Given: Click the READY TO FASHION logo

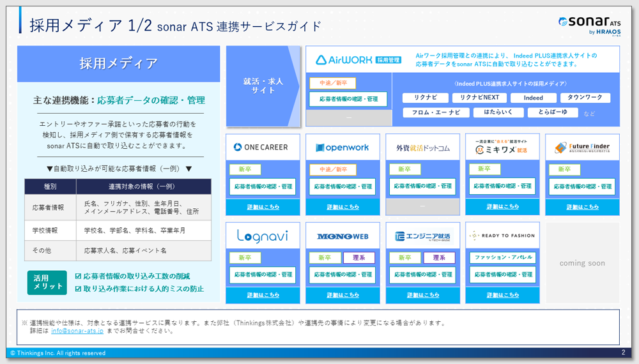Looking at the screenshot, I should pyautogui.click(x=502, y=236).
